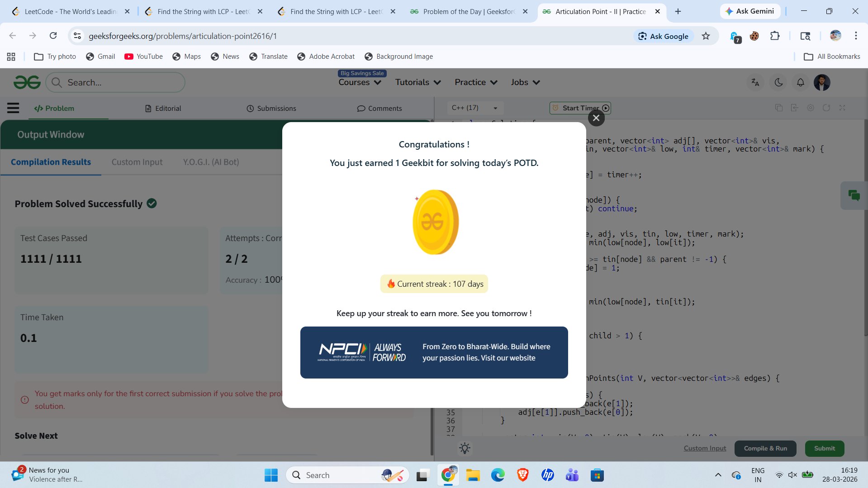Open the chat bubble side widget
The height and width of the screenshot is (488, 868).
tap(854, 195)
